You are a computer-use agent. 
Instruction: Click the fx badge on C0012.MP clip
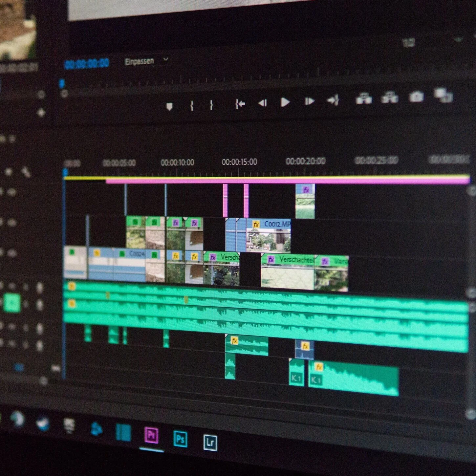coord(256,225)
